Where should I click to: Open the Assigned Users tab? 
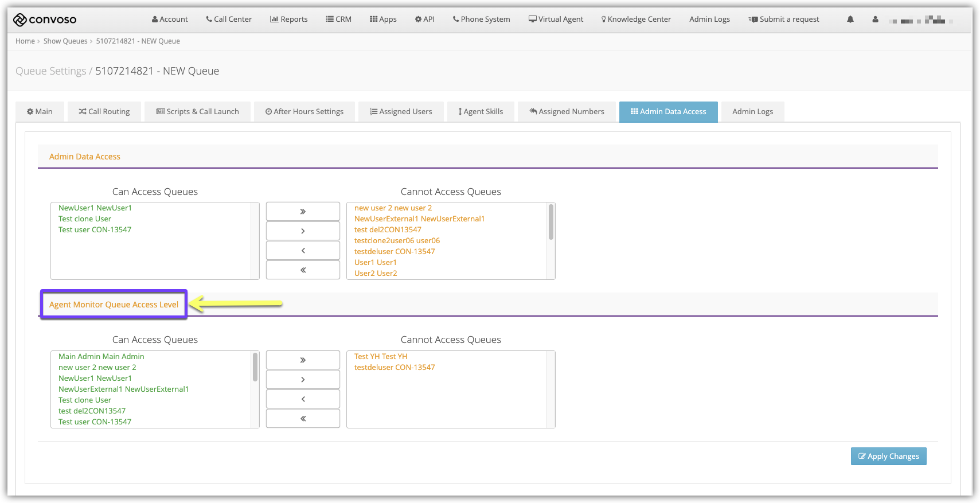[x=401, y=112]
